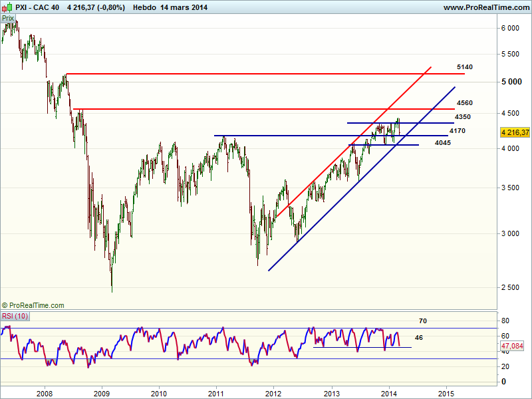Click the RSI 46 support annotation
This screenshot has height=399, width=532.
click(418, 338)
